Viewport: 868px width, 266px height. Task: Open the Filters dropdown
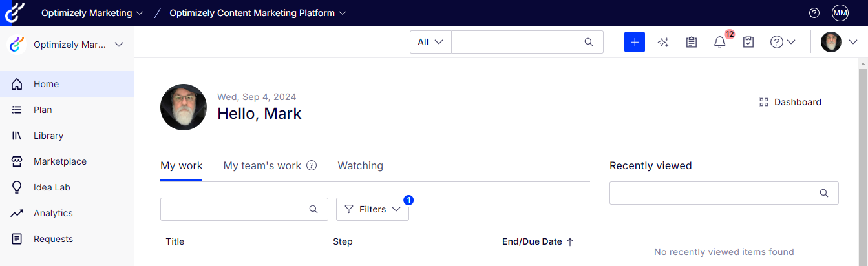372,209
